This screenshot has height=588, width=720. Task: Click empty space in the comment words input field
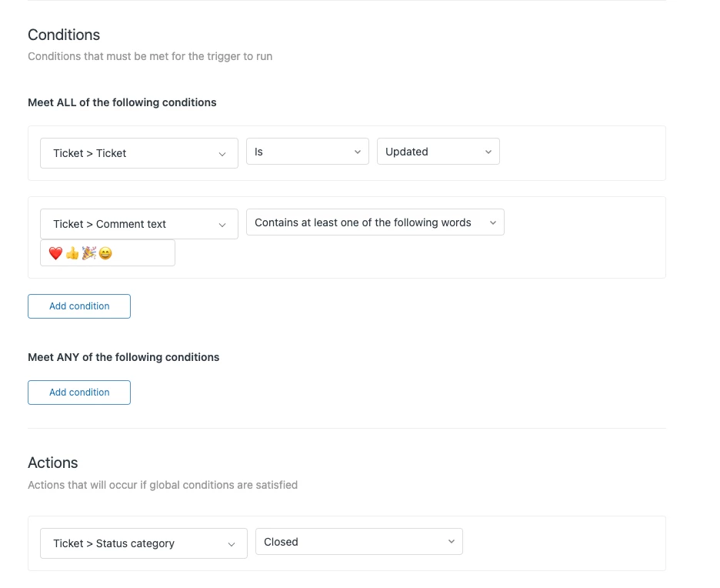pos(146,253)
